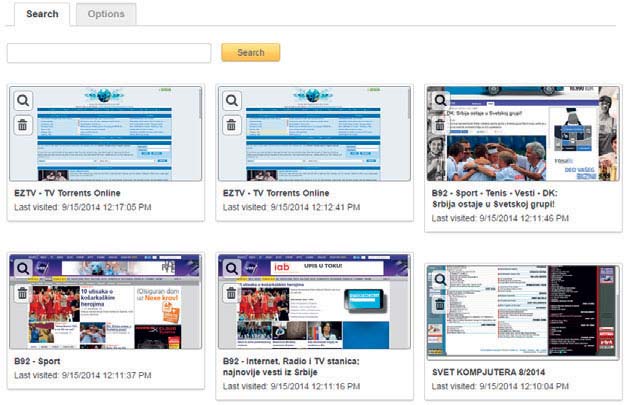Select 'Last visited: 9/15/2014 12:11:46 PM' text
630x405 pixels.
pyautogui.click(x=500, y=218)
